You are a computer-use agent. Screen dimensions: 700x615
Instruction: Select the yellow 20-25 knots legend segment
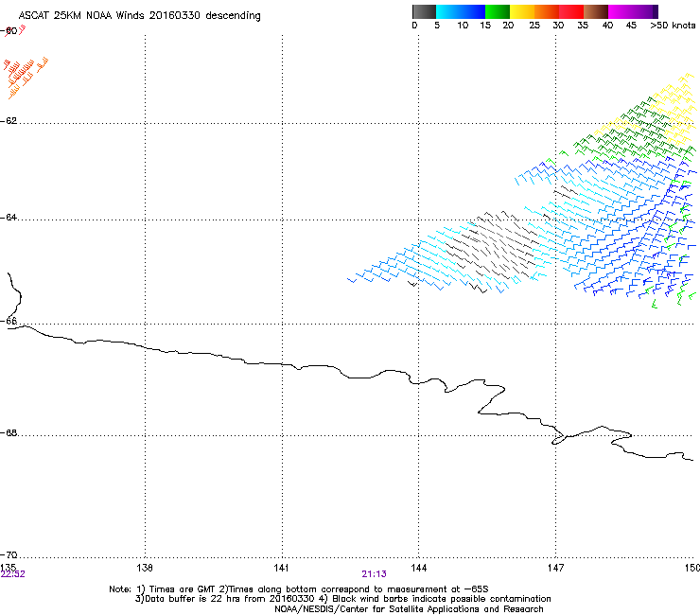click(x=522, y=11)
